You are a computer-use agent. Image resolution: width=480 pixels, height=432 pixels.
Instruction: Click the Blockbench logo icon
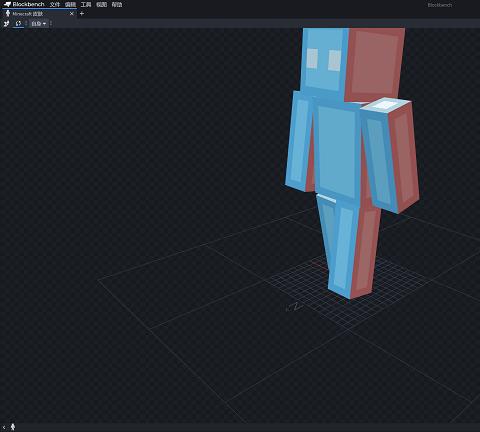point(7,4)
